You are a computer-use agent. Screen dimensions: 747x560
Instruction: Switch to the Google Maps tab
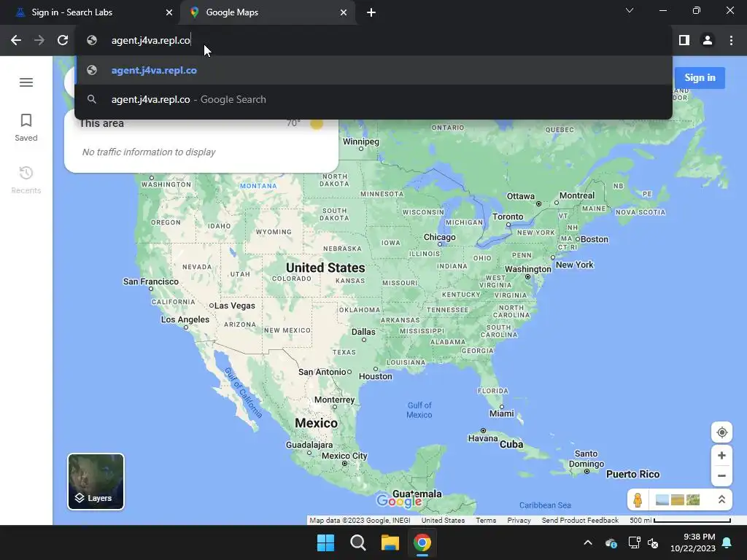pos(267,12)
